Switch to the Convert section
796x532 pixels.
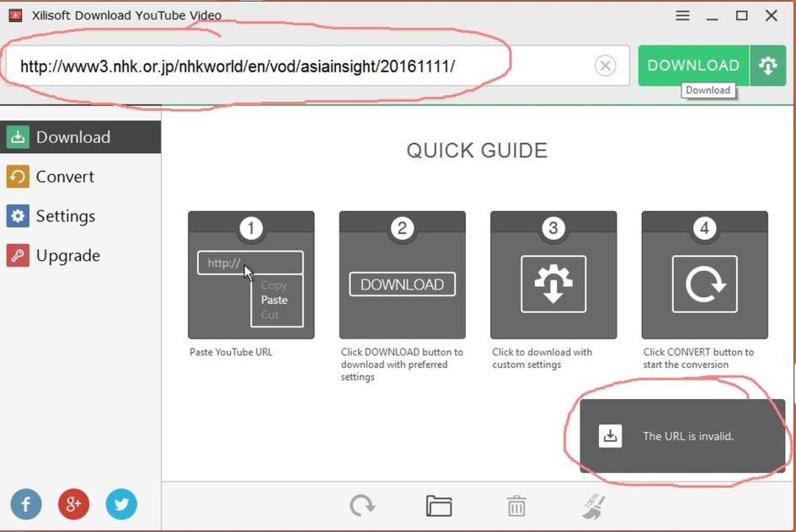click(x=80, y=177)
